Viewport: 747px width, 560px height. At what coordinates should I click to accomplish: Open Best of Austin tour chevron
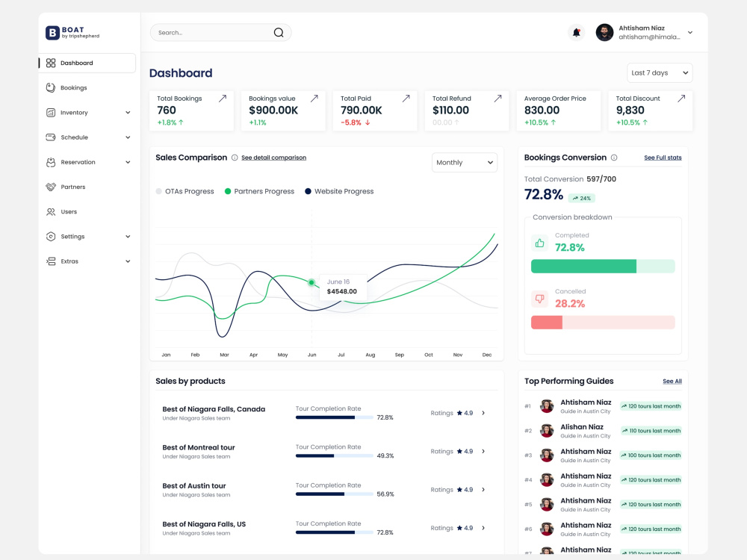tap(483, 490)
